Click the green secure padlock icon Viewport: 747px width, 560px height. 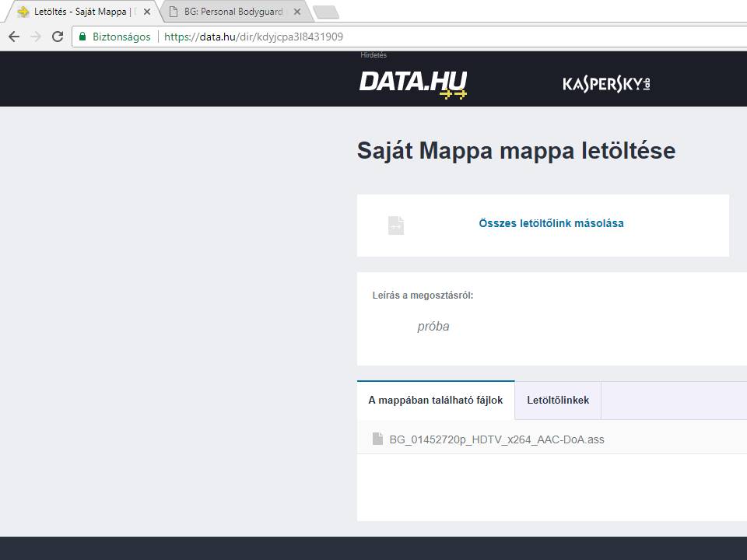(x=82, y=37)
